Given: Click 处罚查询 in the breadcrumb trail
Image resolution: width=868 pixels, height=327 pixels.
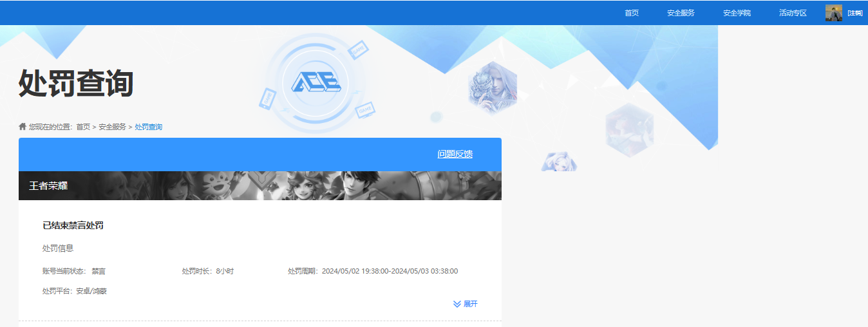Looking at the screenshot, I should pyautogui.click(x=149, y=127).
